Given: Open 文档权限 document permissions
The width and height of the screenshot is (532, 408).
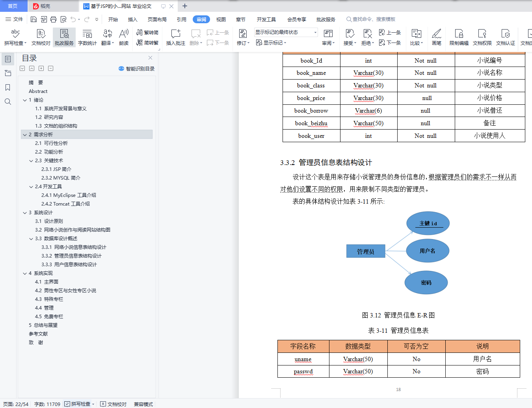Looking at the screenshot, I should [x=482, y=37].
